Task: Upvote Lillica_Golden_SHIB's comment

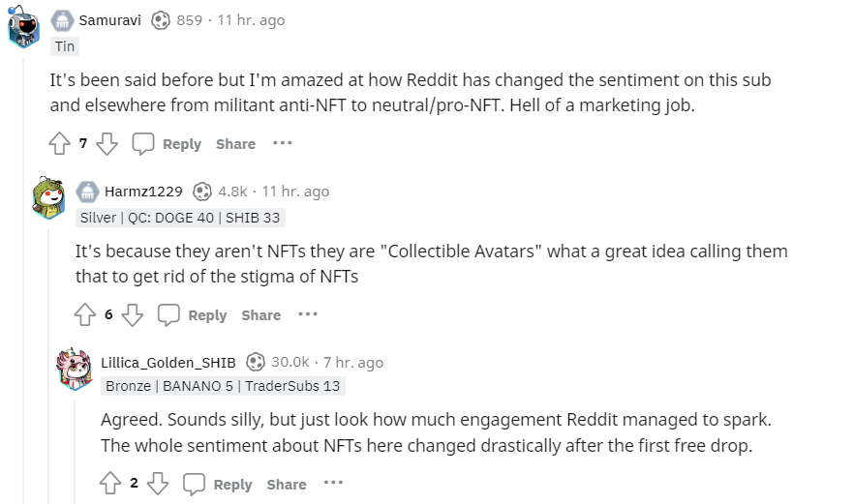Action: tap(110, 485)
